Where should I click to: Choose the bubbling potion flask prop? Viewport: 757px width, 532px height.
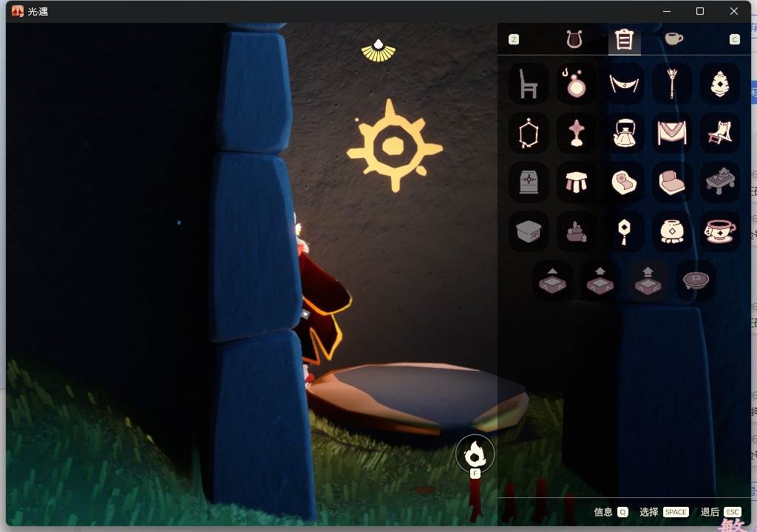point(576,83)
